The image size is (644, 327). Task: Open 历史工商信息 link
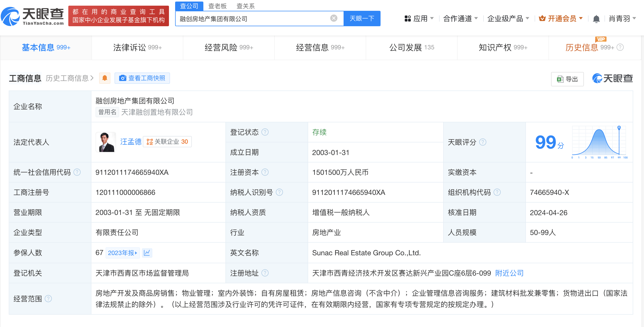pyautogui.click(x=70, y=78)
